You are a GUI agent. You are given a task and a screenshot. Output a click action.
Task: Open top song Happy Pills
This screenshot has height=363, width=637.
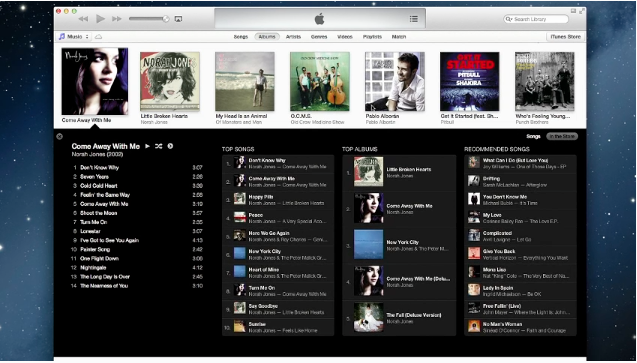(278, 200)
